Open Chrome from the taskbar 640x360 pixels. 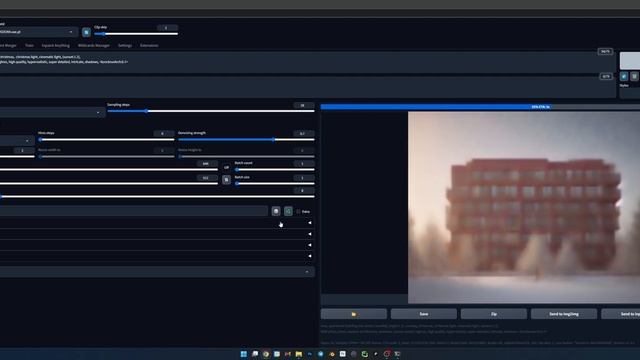click(x=266, y=354)
